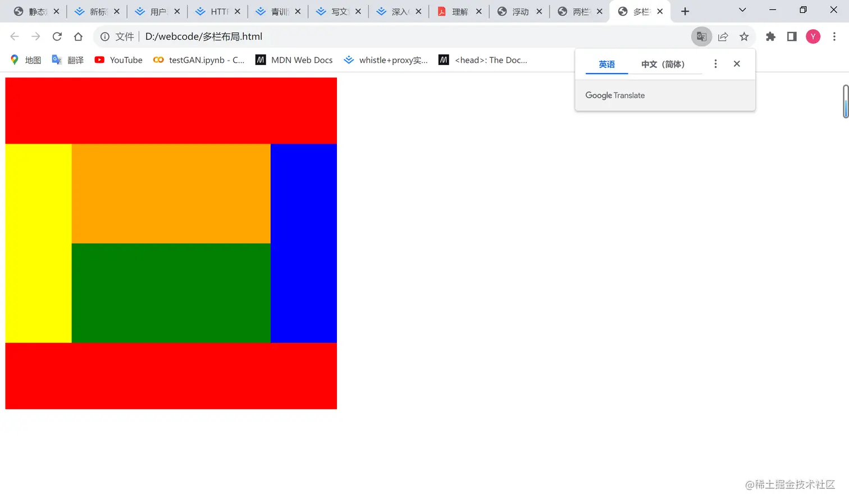Close the 用户 tab
This screenshot has width=849, height=504.
point(177,11)
